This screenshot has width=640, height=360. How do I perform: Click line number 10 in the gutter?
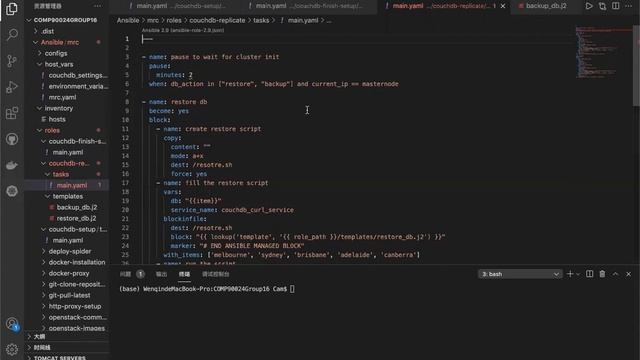coord(125,120)
